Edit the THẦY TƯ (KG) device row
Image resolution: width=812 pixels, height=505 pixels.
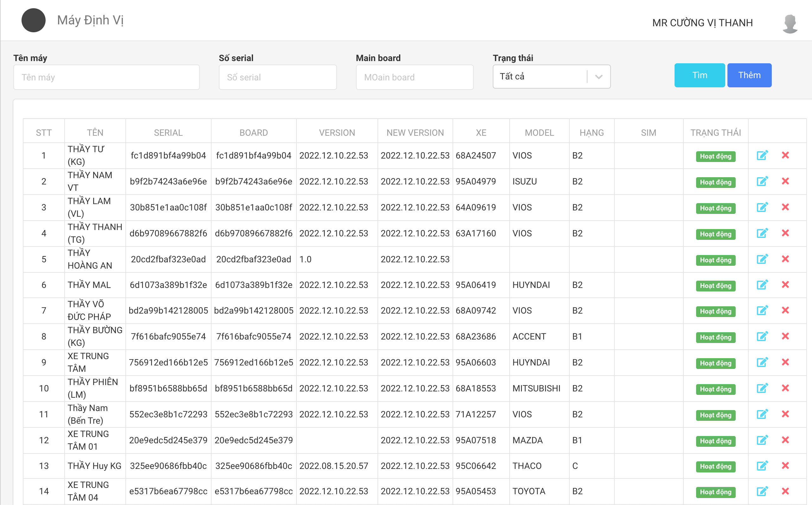[762, 155]
